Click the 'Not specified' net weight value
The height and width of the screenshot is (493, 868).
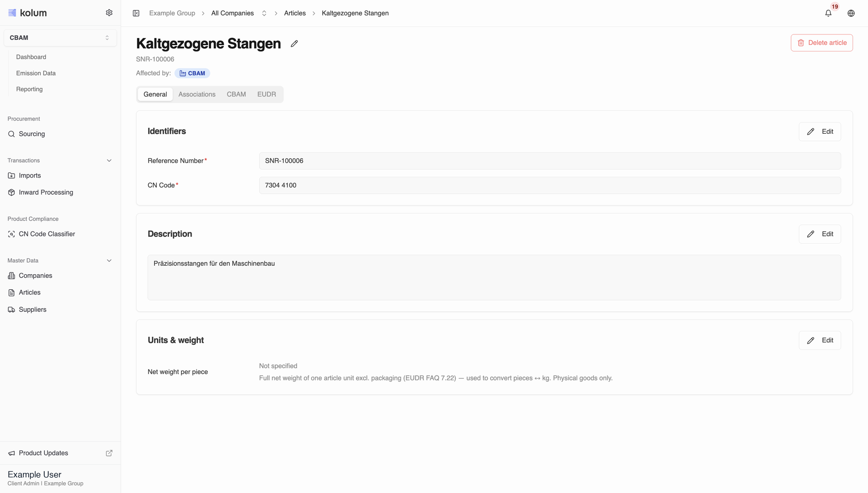coord(278,366)
